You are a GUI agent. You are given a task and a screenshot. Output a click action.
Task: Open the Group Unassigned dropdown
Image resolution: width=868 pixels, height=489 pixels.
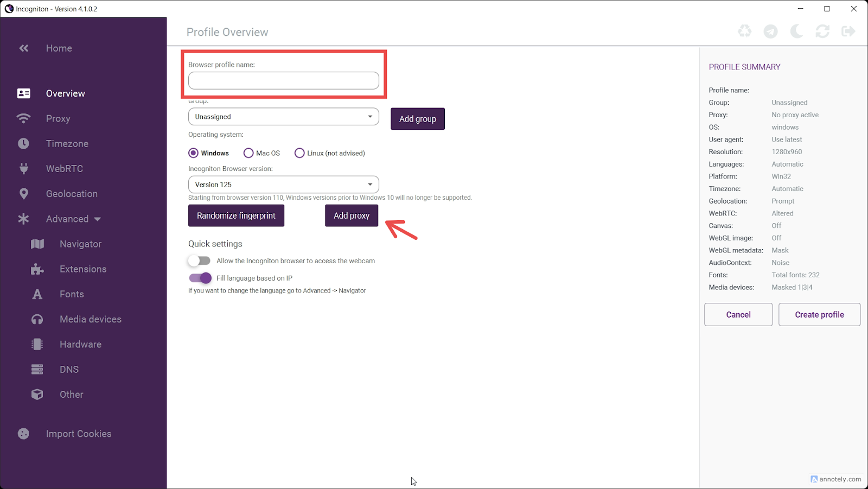284,117
